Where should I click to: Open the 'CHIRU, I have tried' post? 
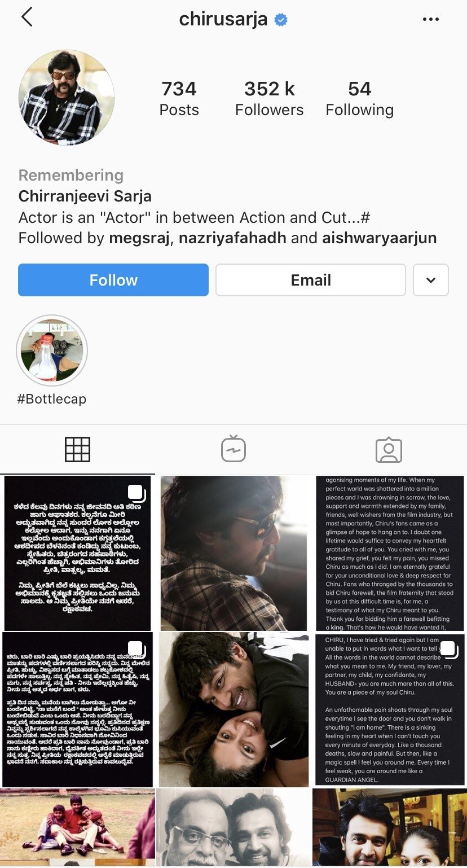pos(389,709)
